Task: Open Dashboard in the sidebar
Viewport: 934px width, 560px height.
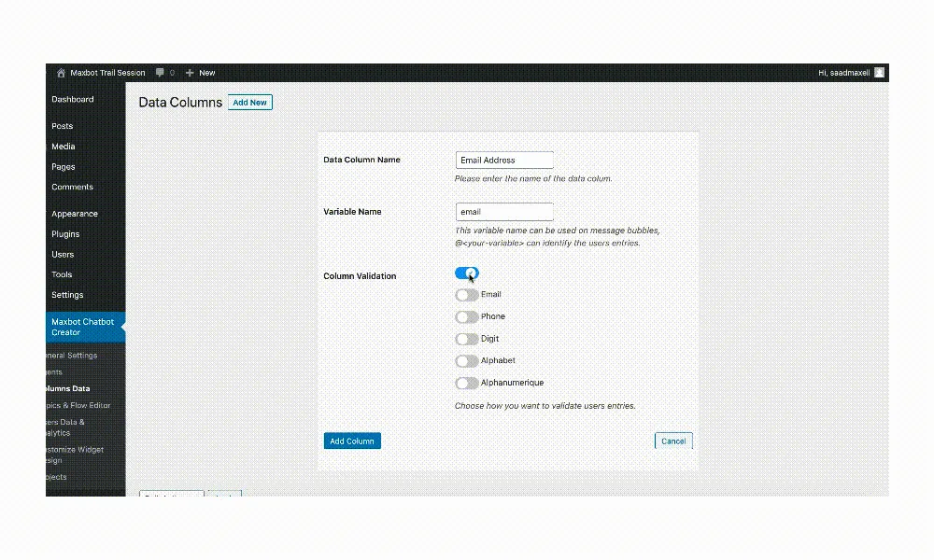Action: coord(73,99)
